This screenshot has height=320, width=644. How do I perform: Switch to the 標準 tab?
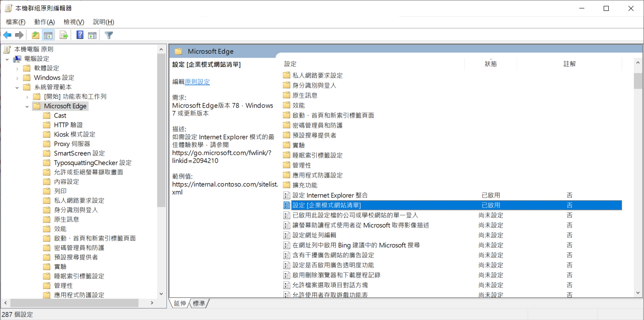click(x=199, y=303)
